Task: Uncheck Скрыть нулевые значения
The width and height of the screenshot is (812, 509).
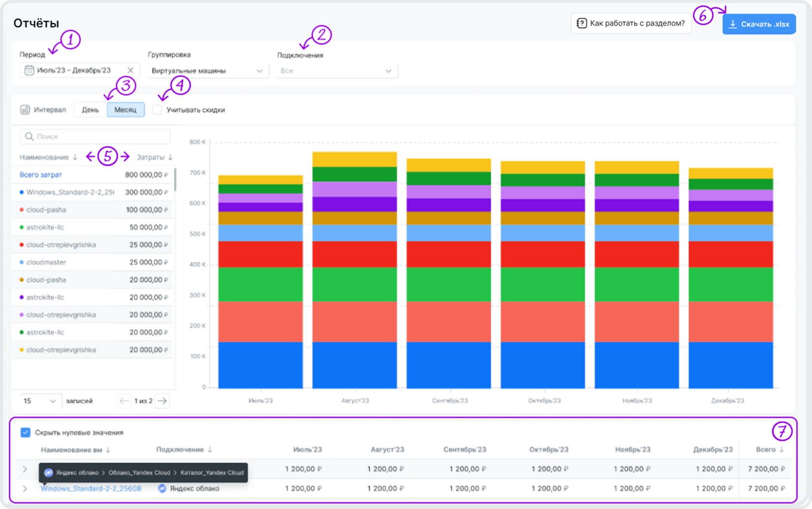Action: pyautogui.click(x=26, y=432)
